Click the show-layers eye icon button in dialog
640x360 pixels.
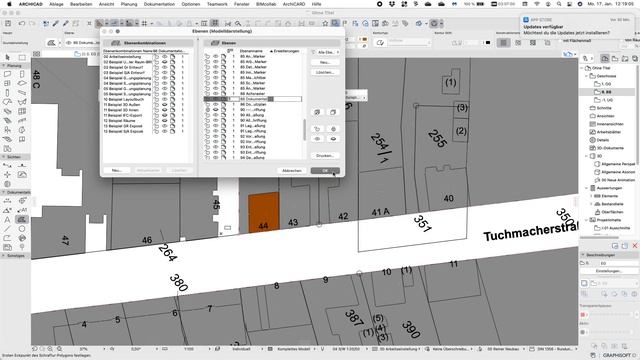click(317, 139)
